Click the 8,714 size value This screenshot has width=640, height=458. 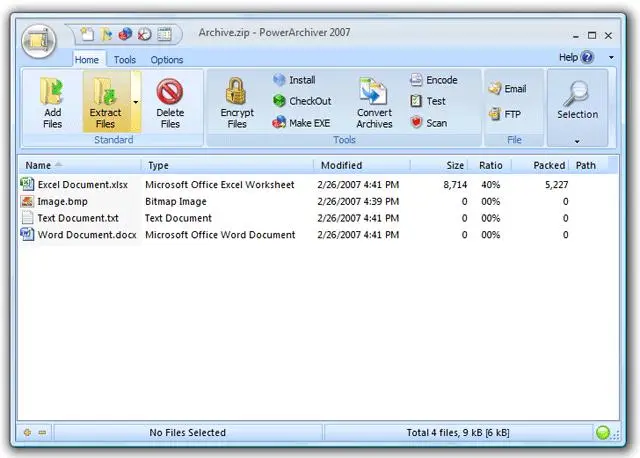click(x=455, y=185)
